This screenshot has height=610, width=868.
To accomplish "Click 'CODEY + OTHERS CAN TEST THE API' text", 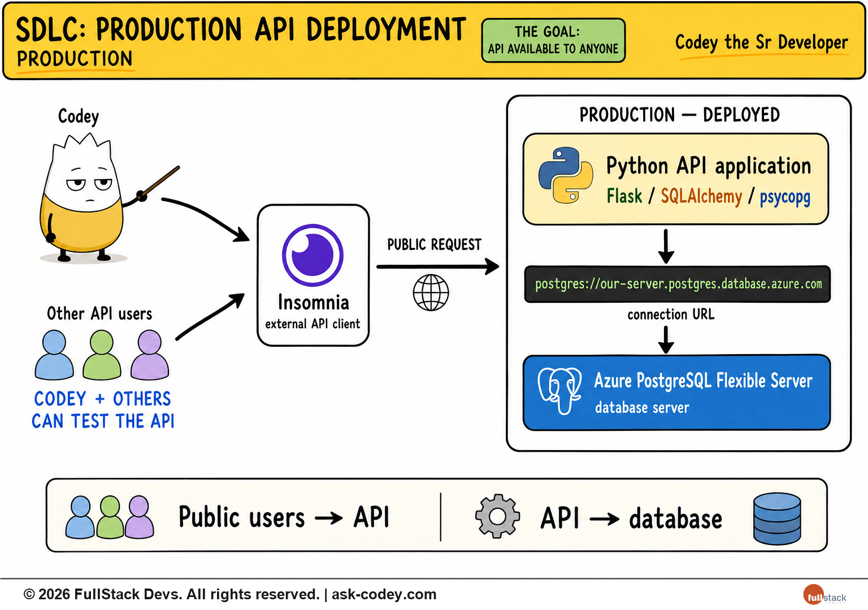I will pyautogui.click(x=103, y=410).
